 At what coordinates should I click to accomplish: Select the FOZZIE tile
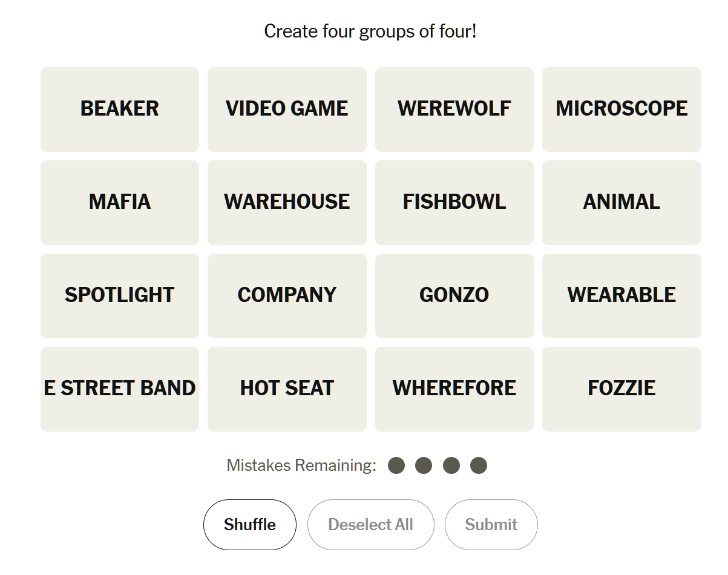[621, 389]
